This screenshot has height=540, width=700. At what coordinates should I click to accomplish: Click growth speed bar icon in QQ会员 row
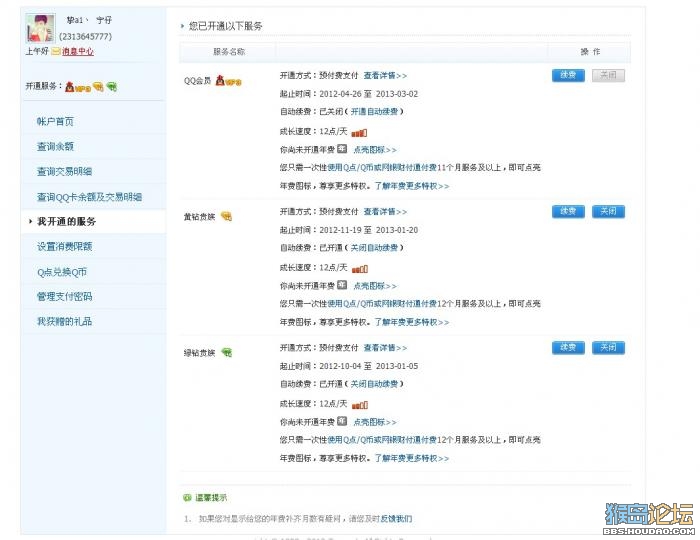coord(359,133)
